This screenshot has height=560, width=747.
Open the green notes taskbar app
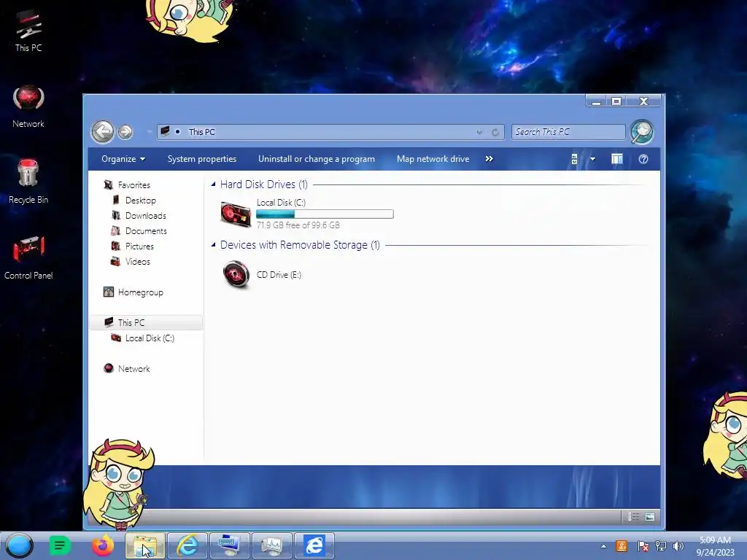point(60,545)
